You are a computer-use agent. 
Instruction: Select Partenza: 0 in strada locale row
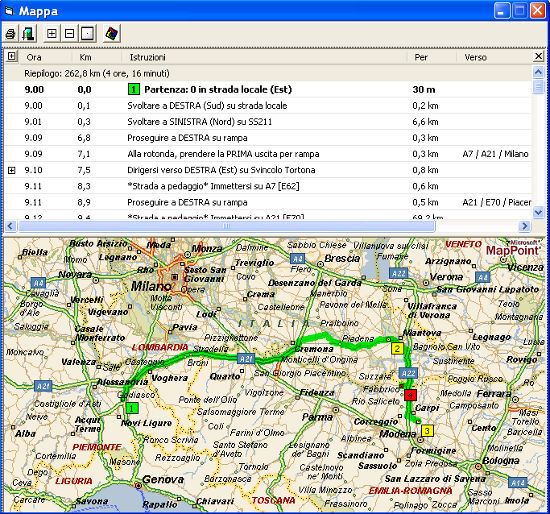point(268,89)
